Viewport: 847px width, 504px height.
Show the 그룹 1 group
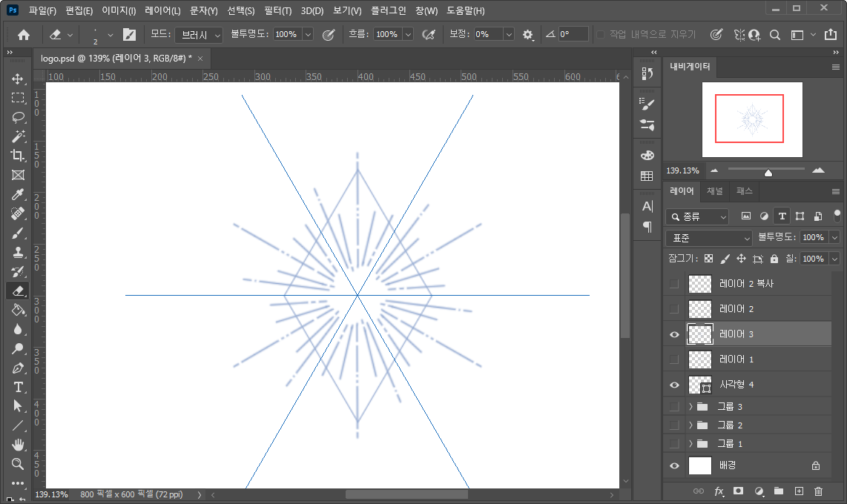(x=674, y=443)
